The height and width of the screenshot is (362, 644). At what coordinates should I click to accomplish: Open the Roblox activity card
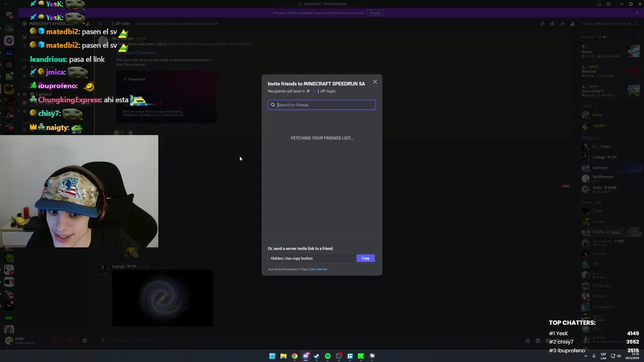tap(610, 52)
